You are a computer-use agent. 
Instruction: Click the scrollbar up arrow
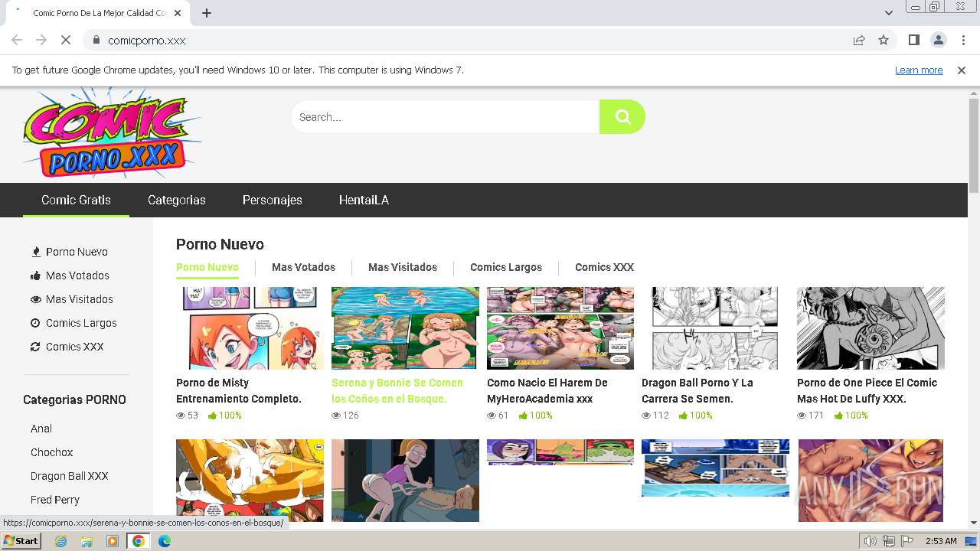click(x=974, y=93)
